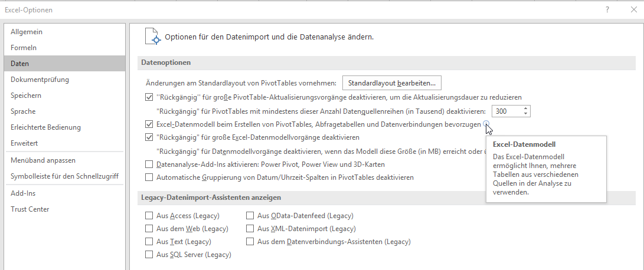This screenshot has width=644, height=270.
Task: Check Automatische Gruppierung von Datum/Uhrzeit-Spalten deaktivieren
Action: tap(149, 177)
